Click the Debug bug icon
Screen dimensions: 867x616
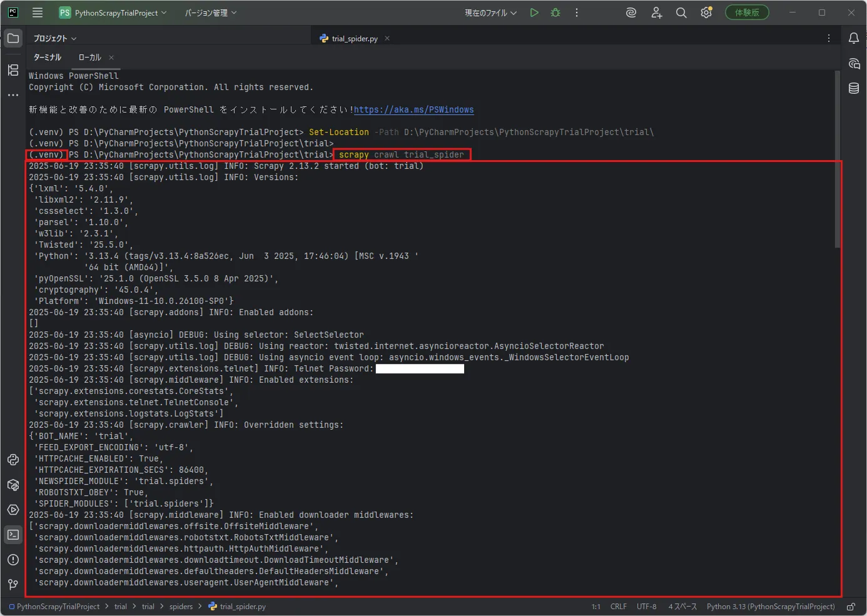click(555, 13)
